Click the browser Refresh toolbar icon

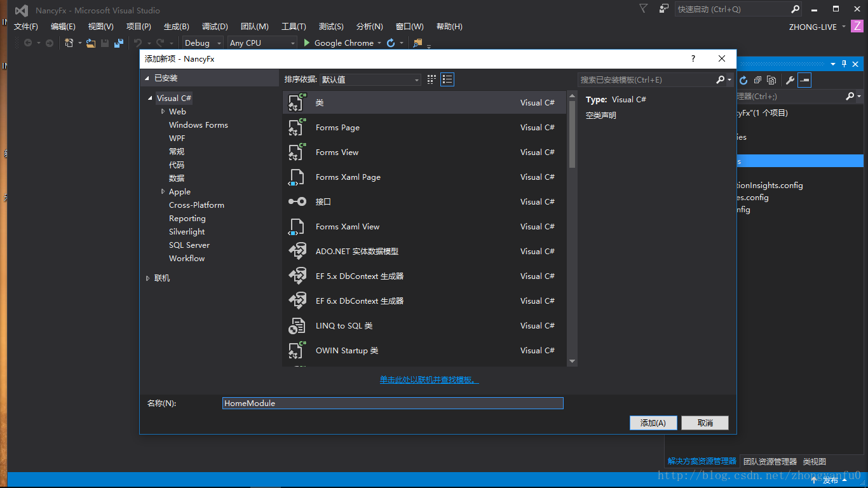tap(391, 43)
